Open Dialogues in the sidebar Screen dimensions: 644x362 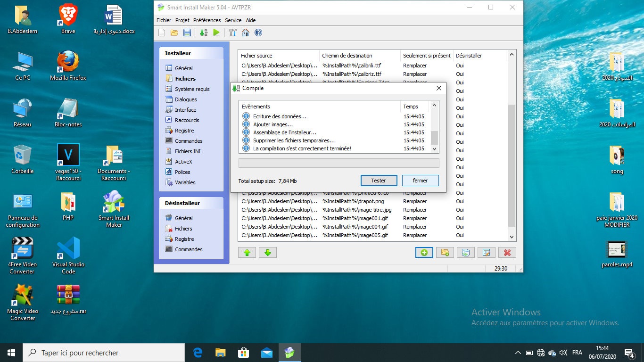[186, 99]
